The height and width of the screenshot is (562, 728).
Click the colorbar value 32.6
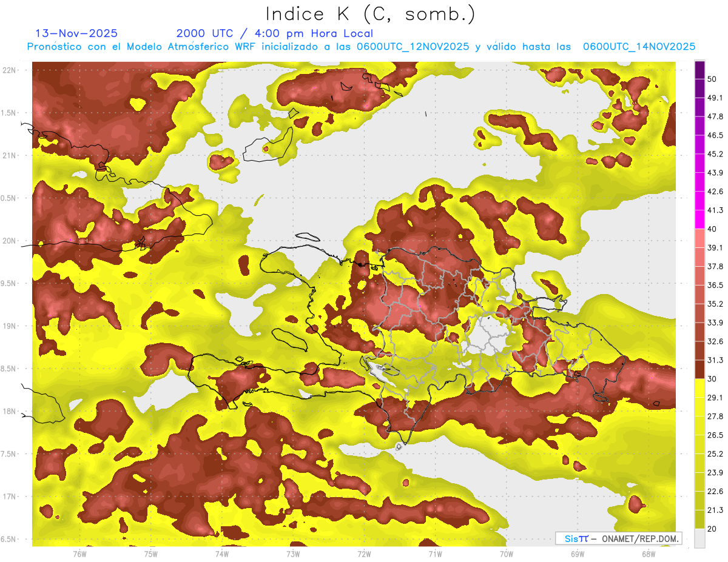click(x=715, y=341)
